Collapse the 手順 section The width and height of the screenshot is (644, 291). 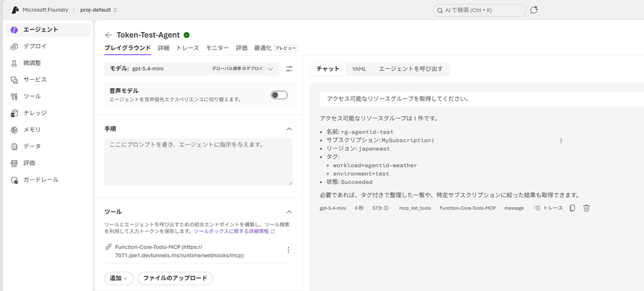point(289,129)
